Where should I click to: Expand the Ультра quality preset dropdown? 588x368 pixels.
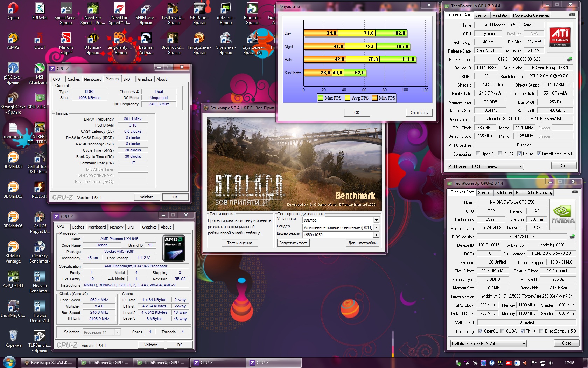click(x=341, y=220)
